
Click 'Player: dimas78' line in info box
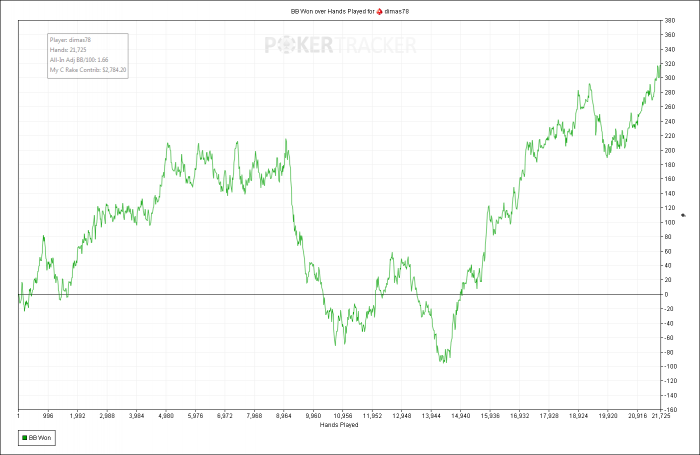[70, 40]
